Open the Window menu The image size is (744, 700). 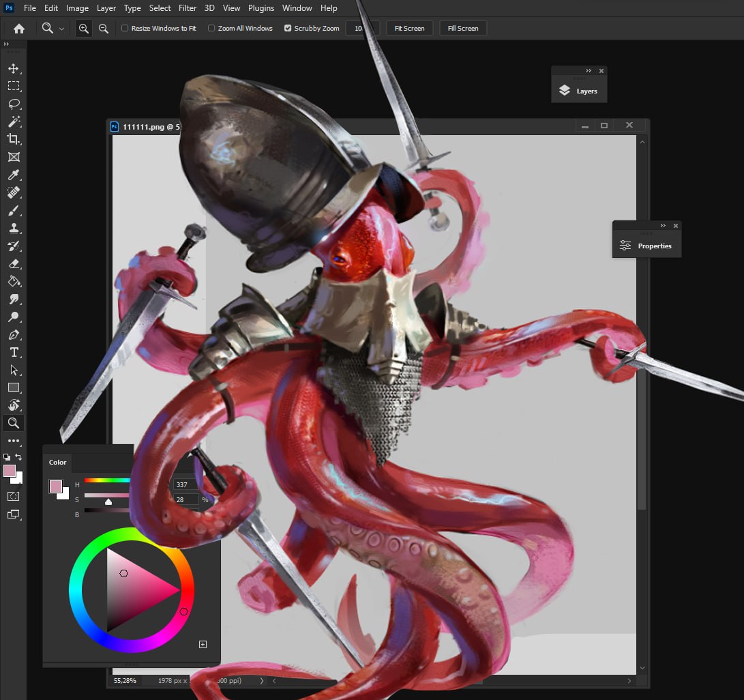[297, 8]
